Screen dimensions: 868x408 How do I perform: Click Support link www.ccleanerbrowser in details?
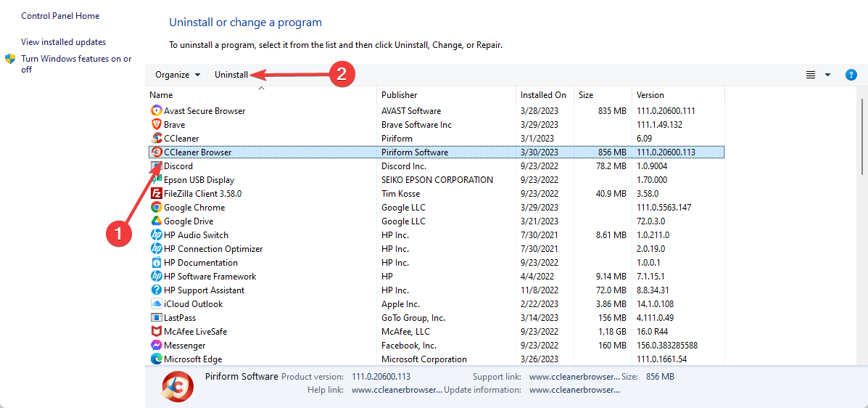pos(574,377)
